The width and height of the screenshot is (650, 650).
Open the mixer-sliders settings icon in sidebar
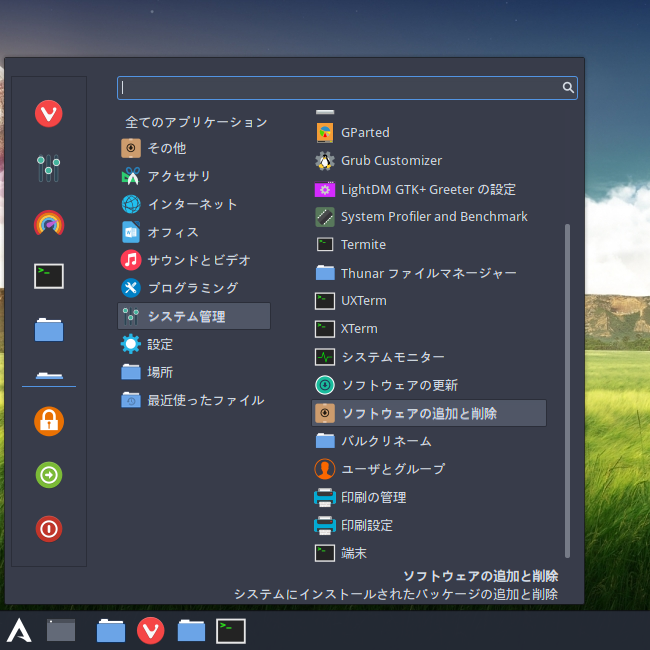(49, 167)
